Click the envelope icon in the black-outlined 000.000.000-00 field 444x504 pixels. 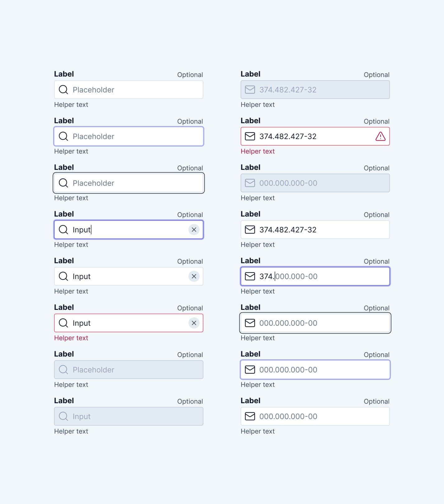[250, 323]
